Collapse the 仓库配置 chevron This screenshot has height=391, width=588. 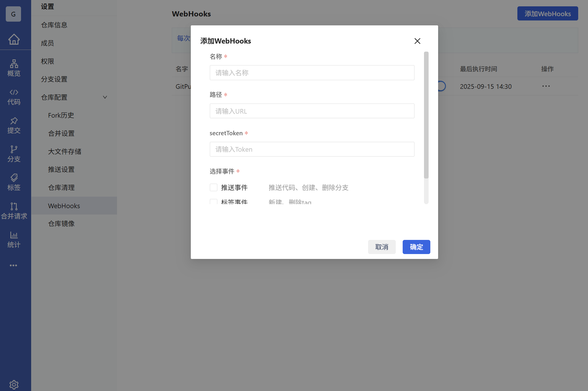click(105, 97)
